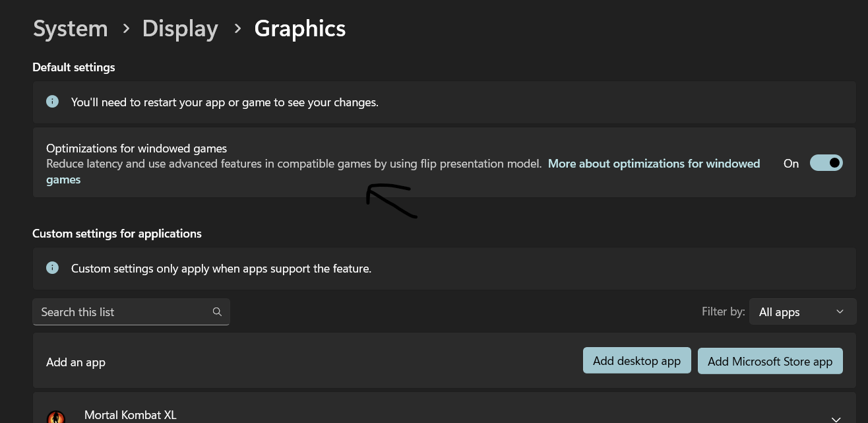868x423 pixels.
Task: Open the Filter by All apps dropdown
Action: tap(801, 311)
